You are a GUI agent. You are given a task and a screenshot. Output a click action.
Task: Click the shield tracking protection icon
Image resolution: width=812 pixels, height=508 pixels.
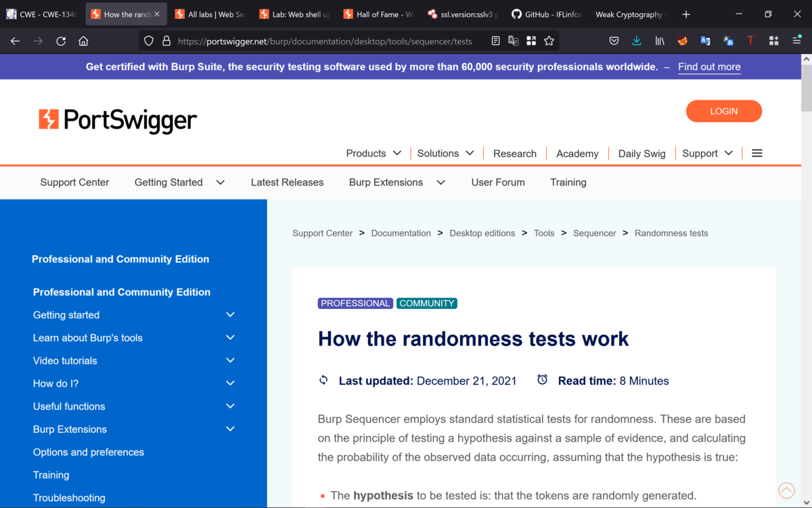(149, 41)
